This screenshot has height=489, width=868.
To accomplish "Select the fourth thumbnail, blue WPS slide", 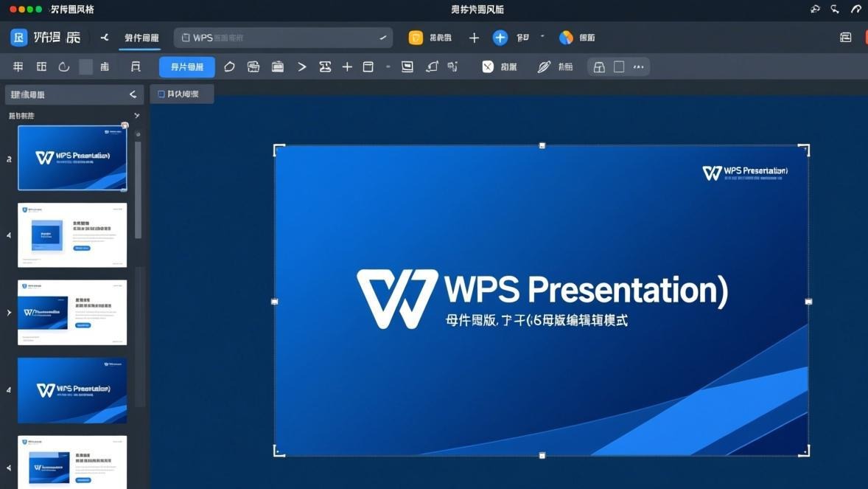I will pos(72,390).
